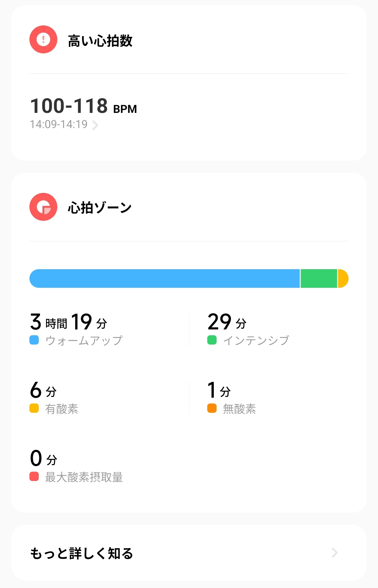Select the 1分 anaerobic duration value

pos(219,390)
